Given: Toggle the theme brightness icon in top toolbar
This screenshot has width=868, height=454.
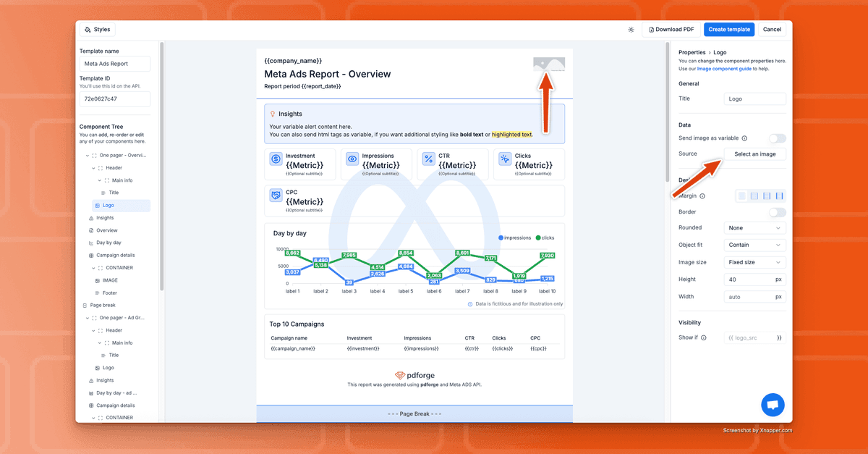Looking at the screenshot, I should pyautogui.click(x=631, y=29).
